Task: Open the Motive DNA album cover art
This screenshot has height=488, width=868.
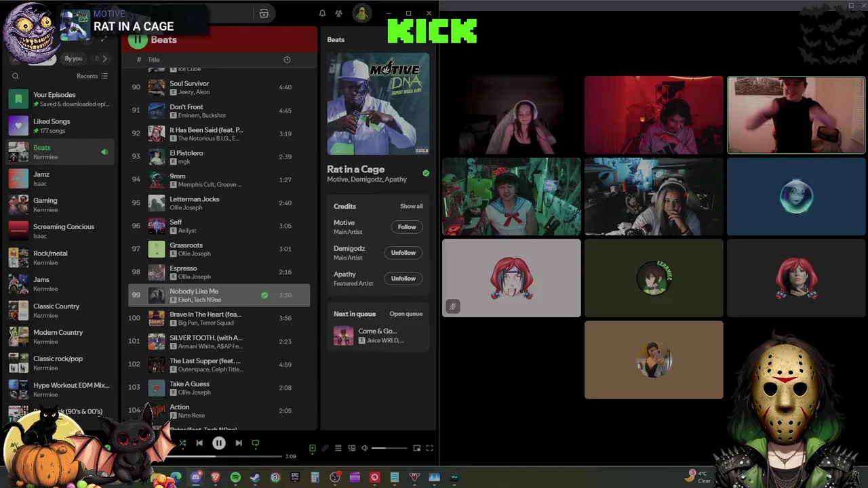Action: click(x=378, y=104)
